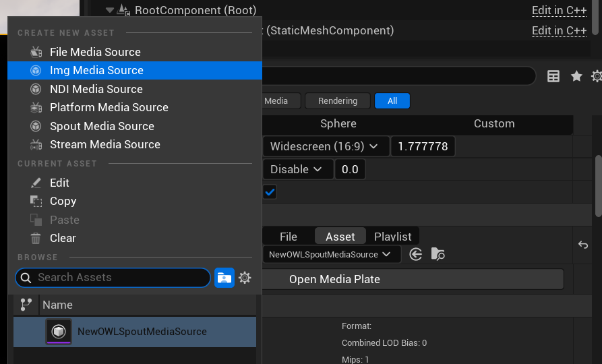Click the blue content folder filter icon
The image size is (602, 364).
224,278
